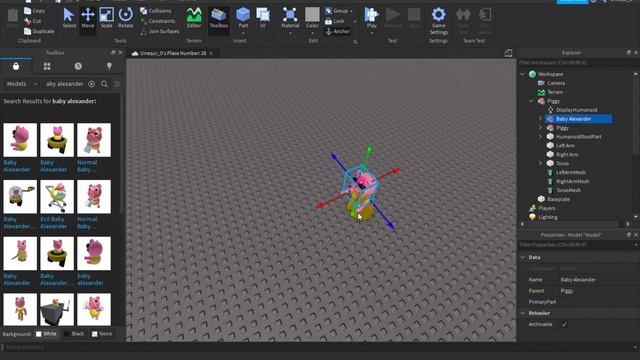Image resolution: width=640 pixels, height=360 pixels.
Task: Clear the toolbox search text
Action: (91, 84)
